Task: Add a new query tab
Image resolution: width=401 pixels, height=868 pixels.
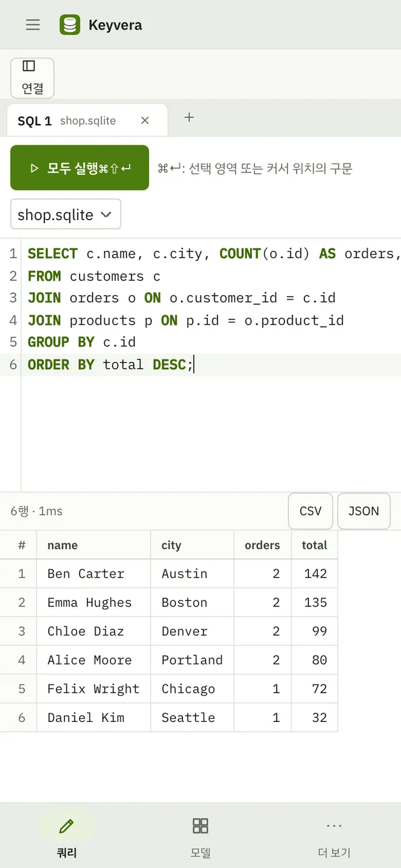Action: pos(189,117)
